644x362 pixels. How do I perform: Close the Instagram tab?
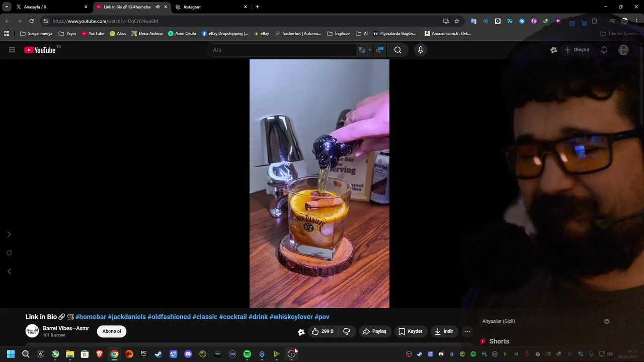[x=246, y=7]
